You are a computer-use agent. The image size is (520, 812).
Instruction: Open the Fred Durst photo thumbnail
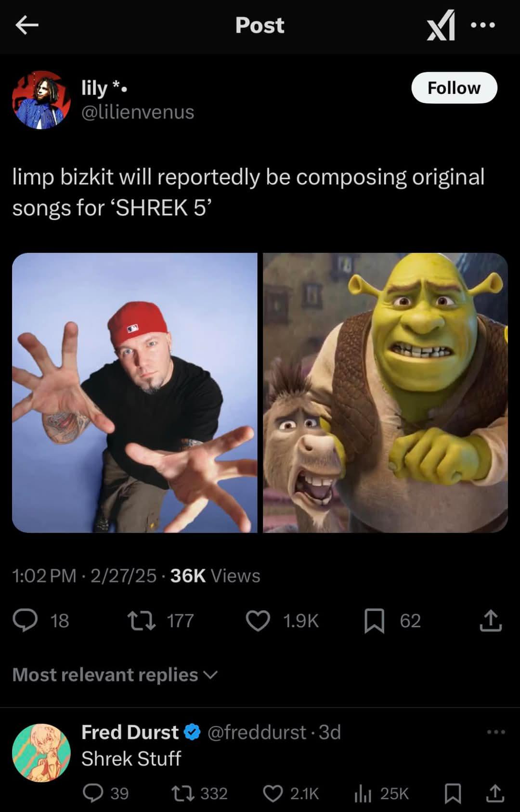135,393
